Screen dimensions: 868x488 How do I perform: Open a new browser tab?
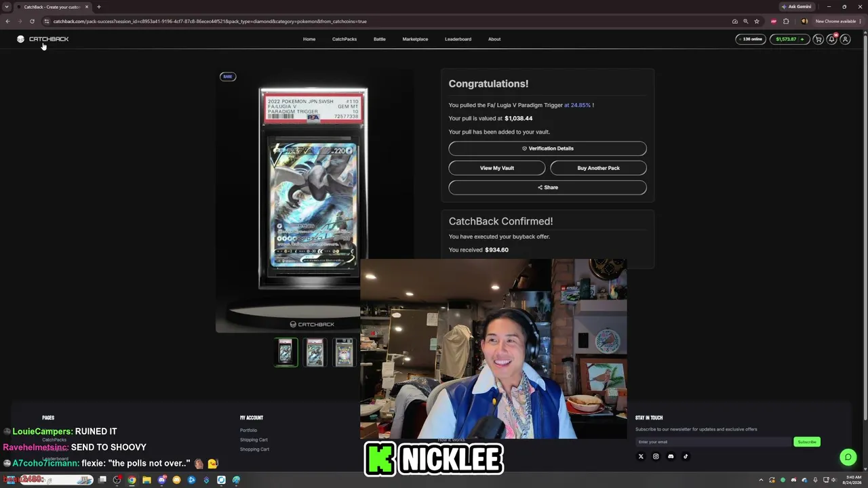click(x=99, y=7)
